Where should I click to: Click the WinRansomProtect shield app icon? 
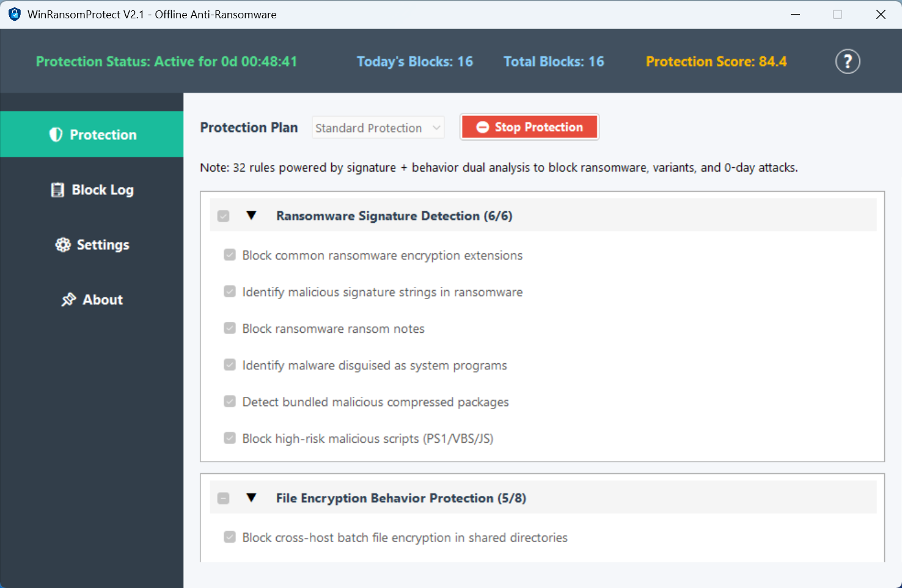click(15, 14)
